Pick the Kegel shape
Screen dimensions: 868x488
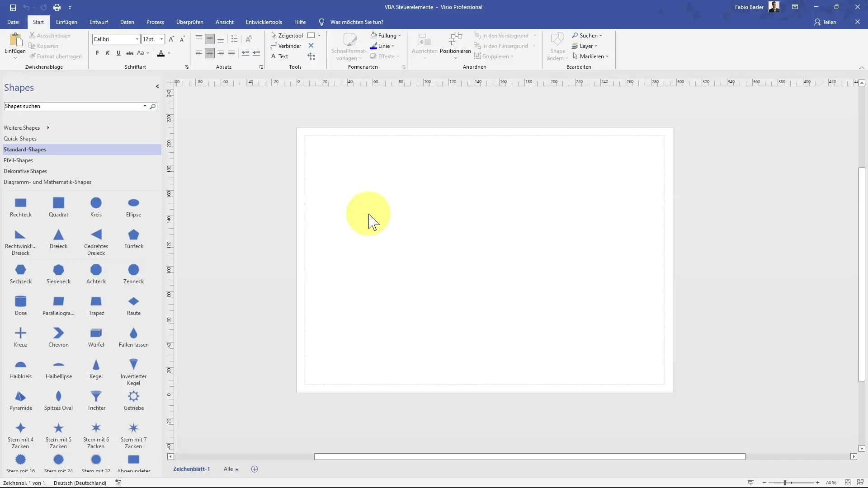(96, 369)
